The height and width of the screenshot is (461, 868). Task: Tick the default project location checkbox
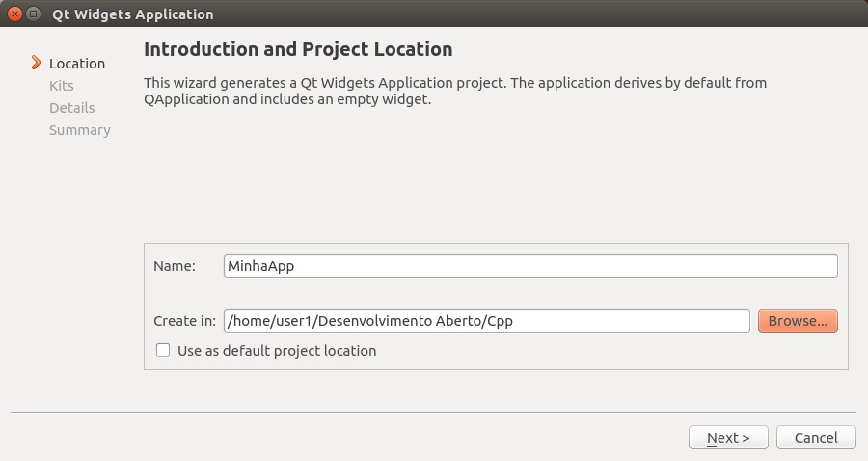point(163,351)
